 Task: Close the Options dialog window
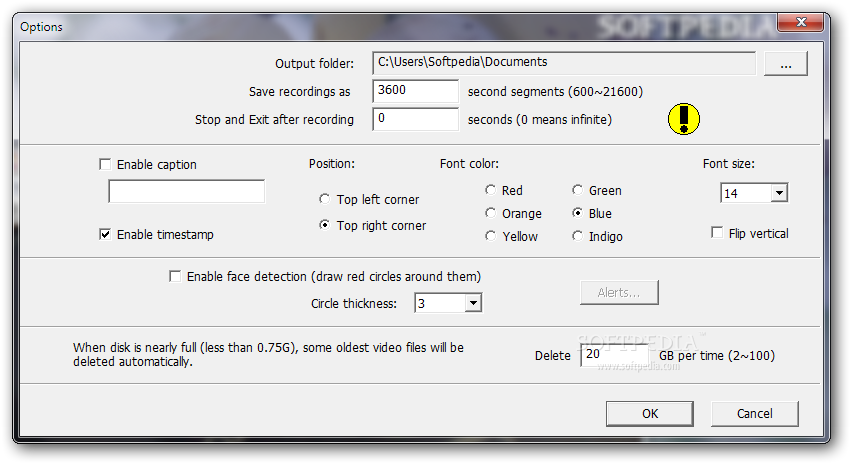pyautogui.click(x=801, y=22)
